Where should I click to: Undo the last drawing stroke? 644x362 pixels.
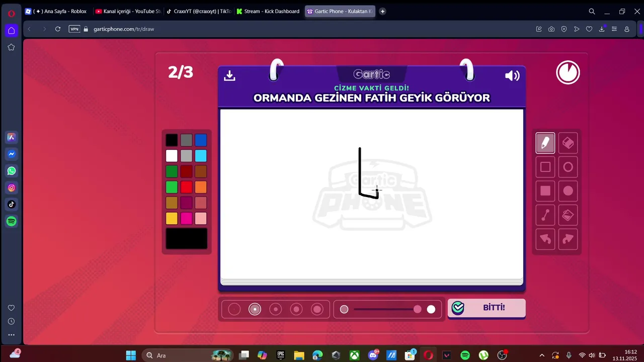click(x=545, y=239)
